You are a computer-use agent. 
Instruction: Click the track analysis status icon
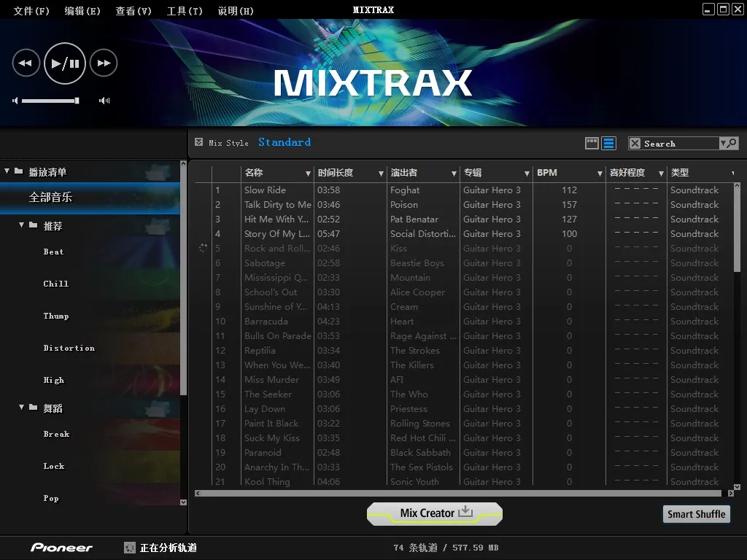pos(129,548)
